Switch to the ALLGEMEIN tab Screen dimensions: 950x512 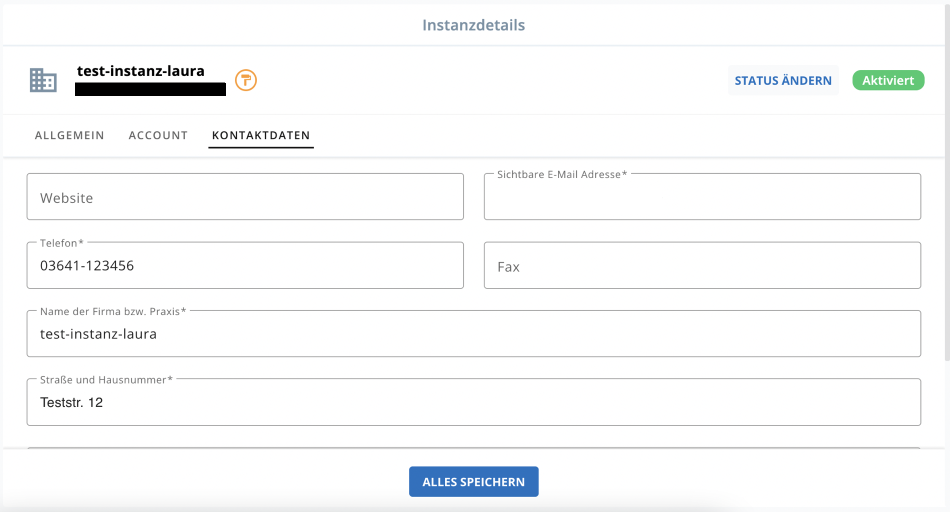pos(69,135)
